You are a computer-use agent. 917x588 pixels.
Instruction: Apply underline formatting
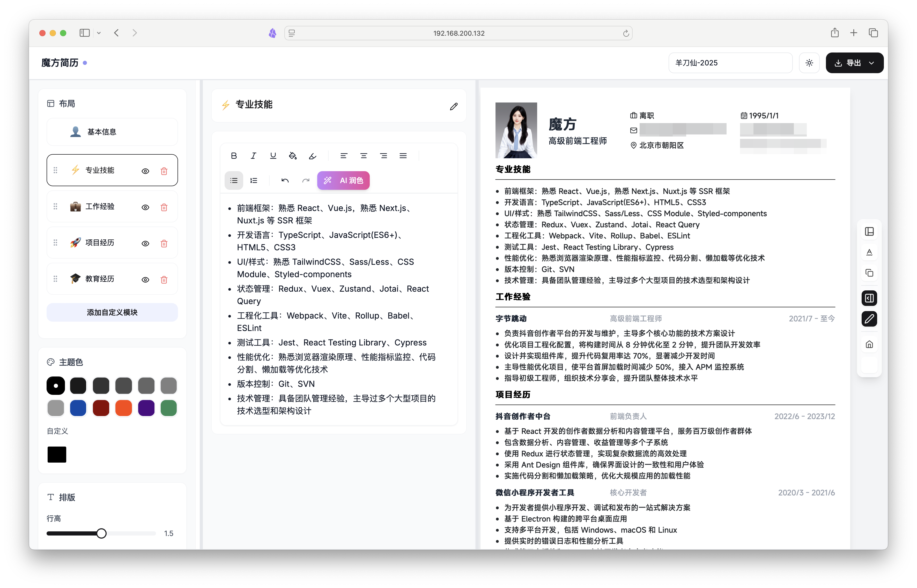[x=273, y=155]
